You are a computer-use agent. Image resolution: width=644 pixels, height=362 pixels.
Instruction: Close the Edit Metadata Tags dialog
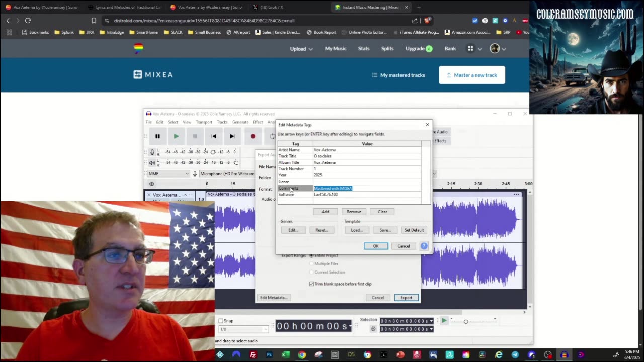point(428,125)
